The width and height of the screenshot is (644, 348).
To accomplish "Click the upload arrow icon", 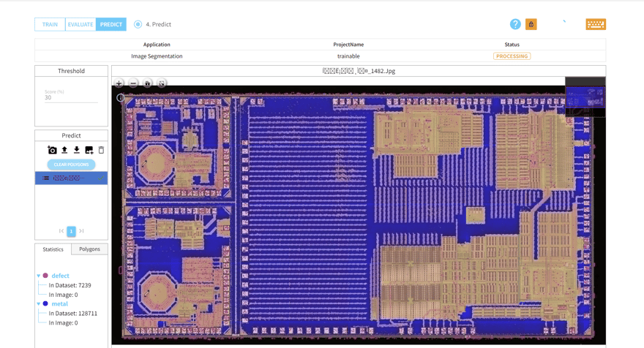I will [x=64, y=150].
